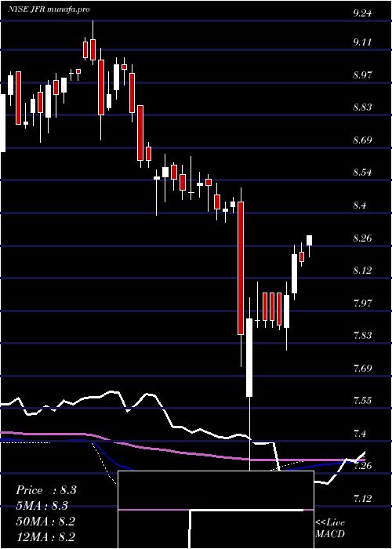Click the 7.69 price axis label
392x549 pixels.
(362, 368)
